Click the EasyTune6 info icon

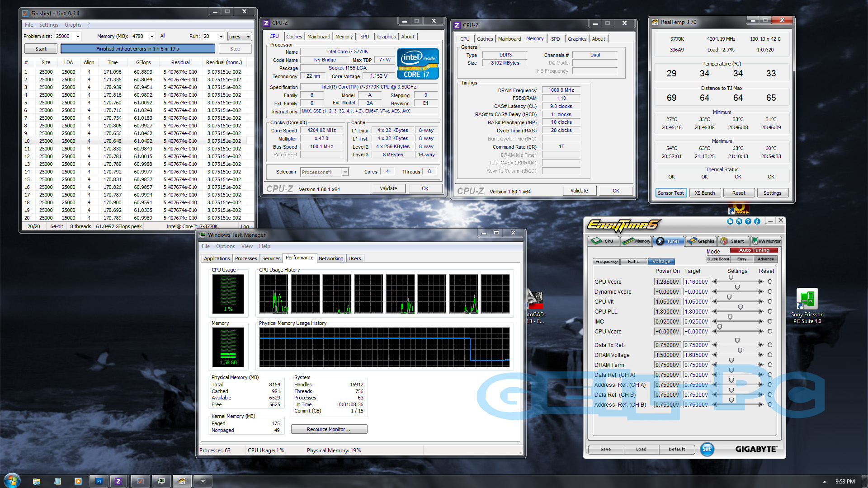757,221
